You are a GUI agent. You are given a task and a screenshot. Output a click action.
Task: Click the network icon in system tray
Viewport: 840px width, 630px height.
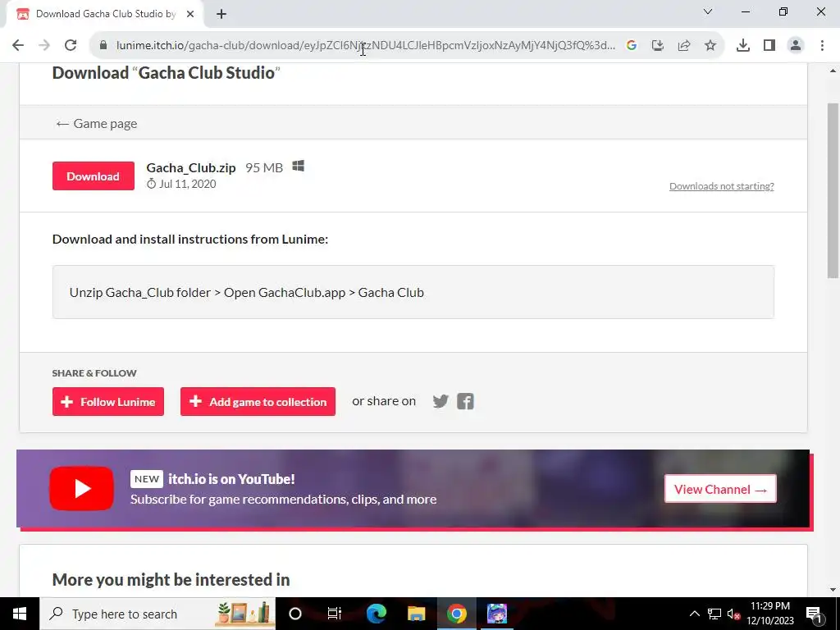[714, 614]
